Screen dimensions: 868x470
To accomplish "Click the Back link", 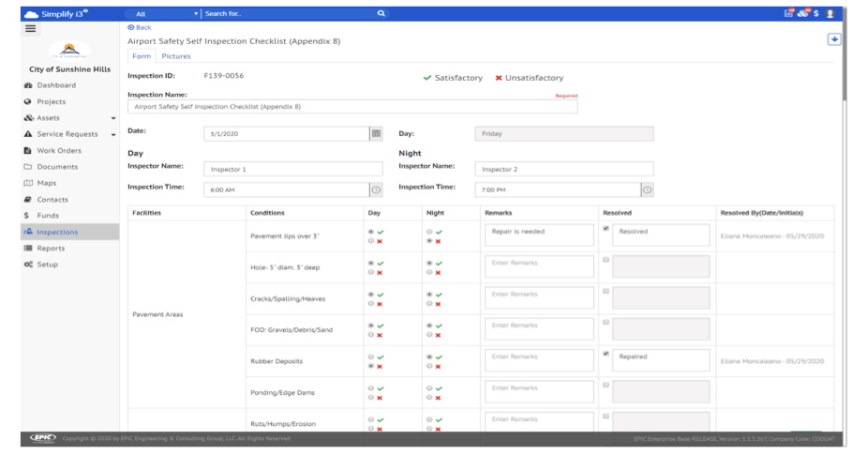I will (140, 27).
